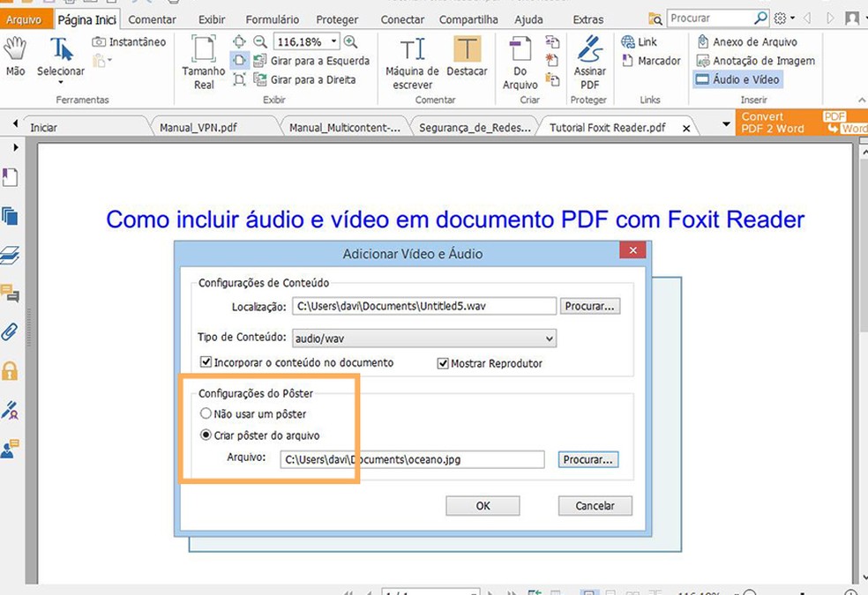
Task: Confirm dialog with OK button
Action: coord(483,505)
